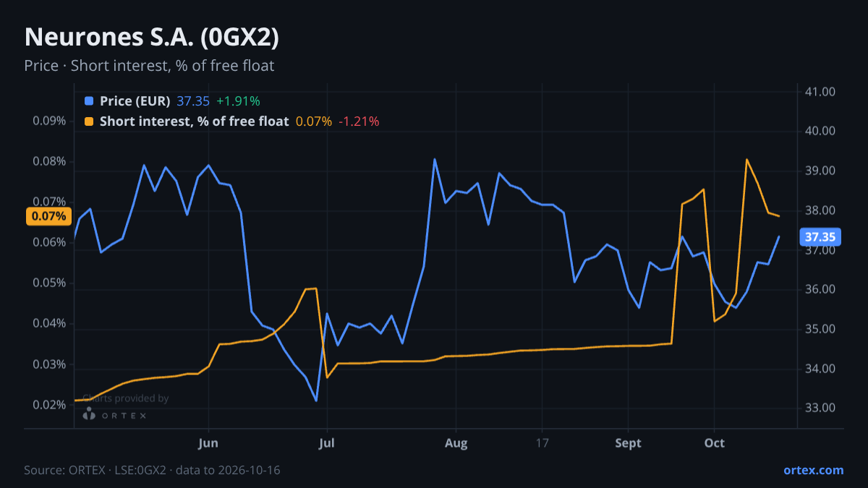The image size is (868, 488).
Task: Click the 37.35 price value in legend
Action: pos(193,101)
